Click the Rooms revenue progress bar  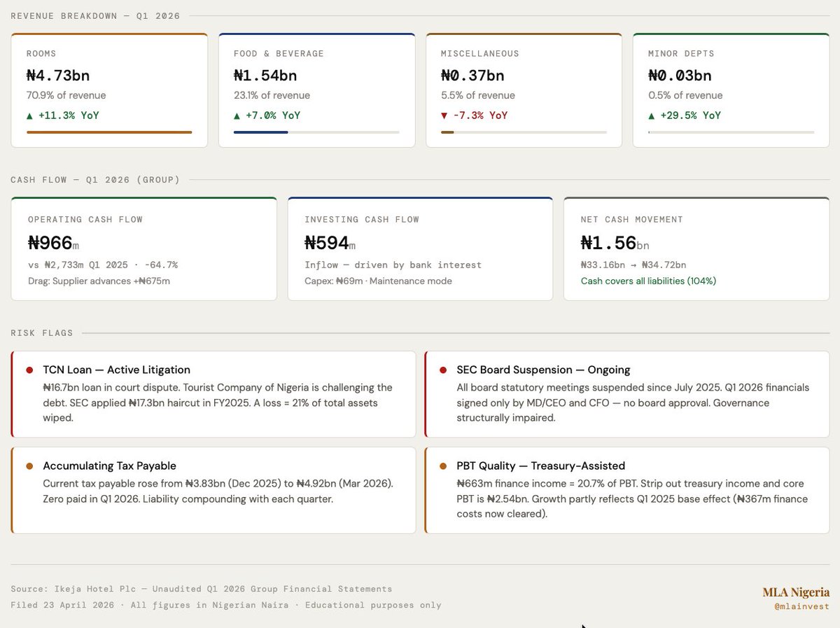(109, 132)
